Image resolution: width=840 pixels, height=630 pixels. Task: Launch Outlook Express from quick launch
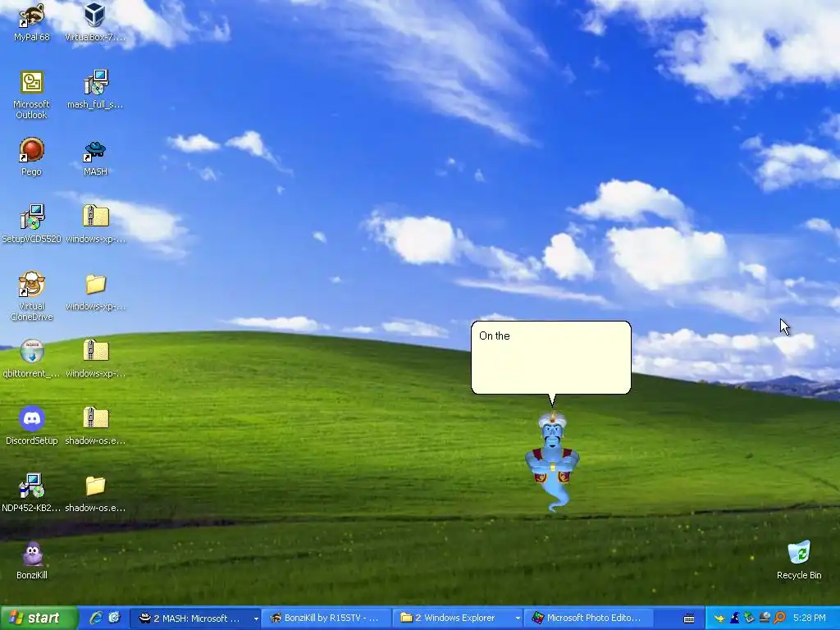[114, 618]
